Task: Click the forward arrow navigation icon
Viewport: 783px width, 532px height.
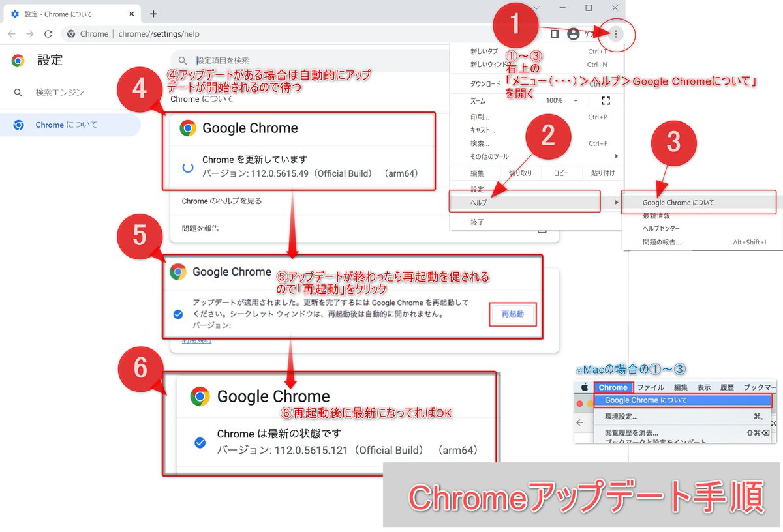Action: [x=29, y=34]
